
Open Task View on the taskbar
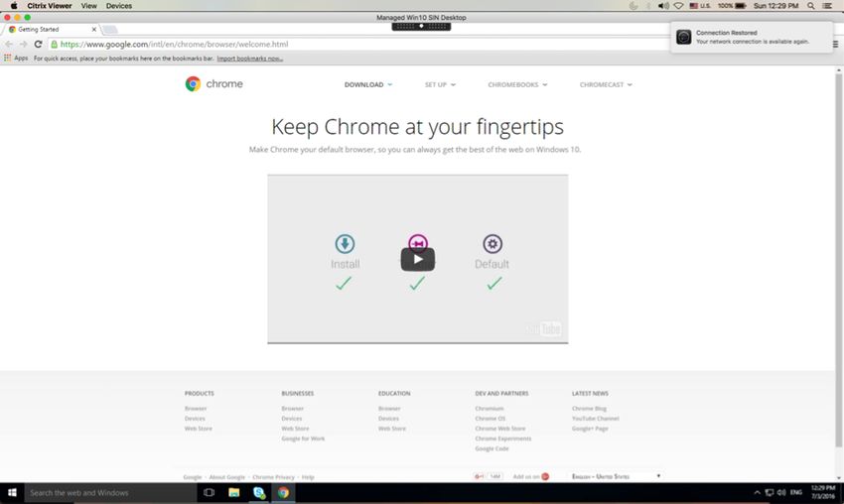coord(209,493)
